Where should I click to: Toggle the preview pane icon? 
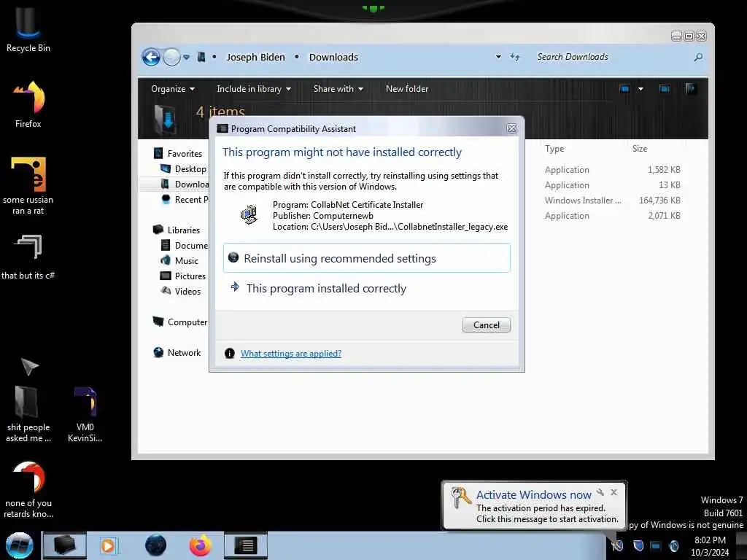pos(664,89)
